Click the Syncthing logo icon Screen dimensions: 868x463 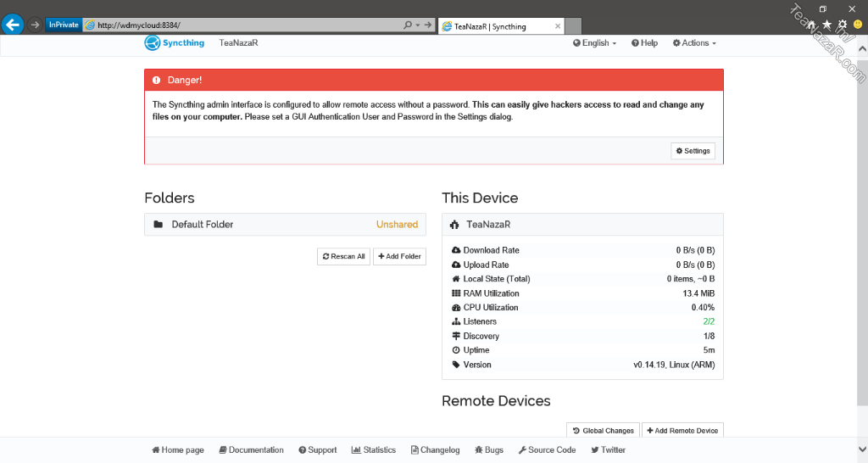[153, 42]
